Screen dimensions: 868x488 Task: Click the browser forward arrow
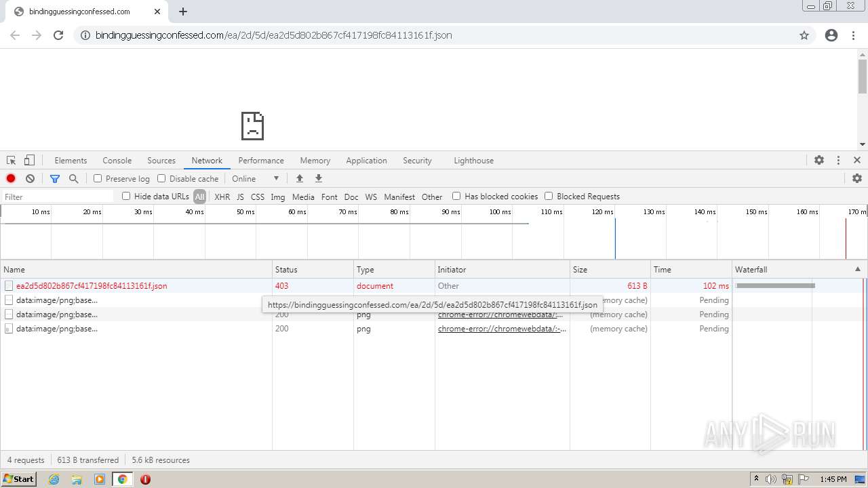click(x=37, y=35)
